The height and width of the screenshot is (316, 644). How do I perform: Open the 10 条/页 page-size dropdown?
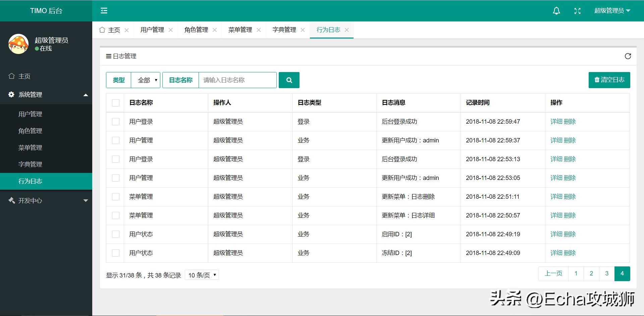click(201, 275)
